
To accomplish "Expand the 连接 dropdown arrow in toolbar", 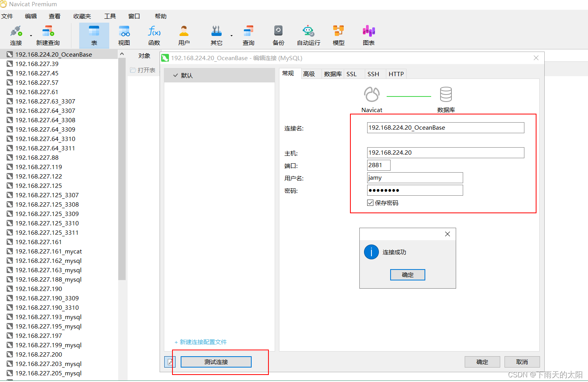I will 31,36.
